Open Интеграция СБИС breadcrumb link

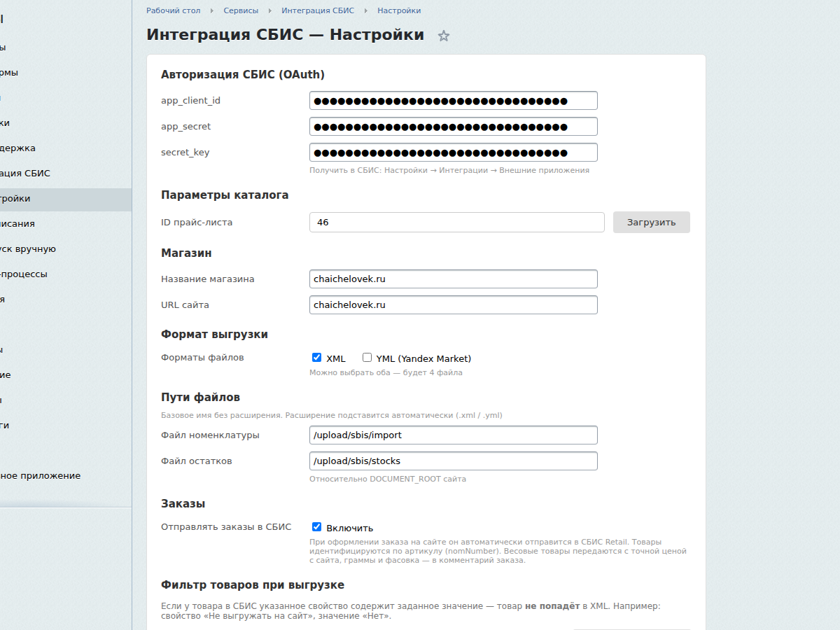(318, 10)
